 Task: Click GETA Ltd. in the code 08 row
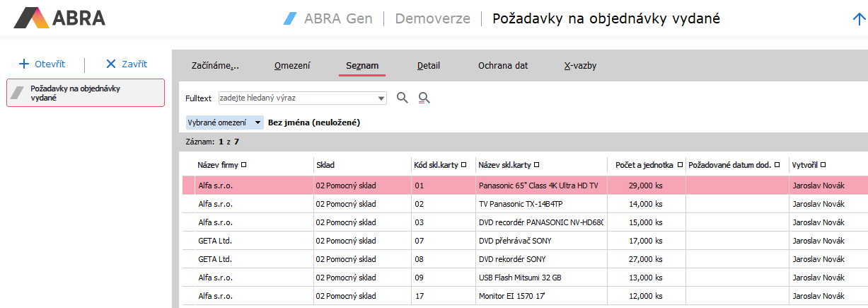pos(215,259)
